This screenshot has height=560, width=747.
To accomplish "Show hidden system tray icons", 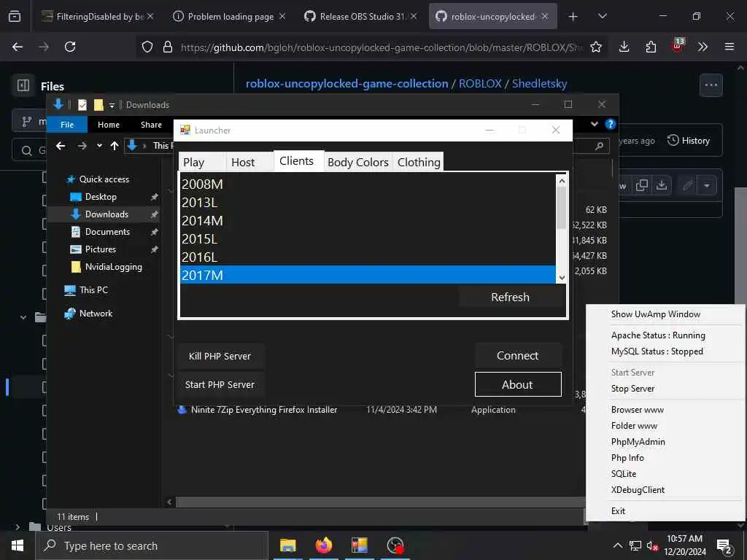I will click(617, 545).
